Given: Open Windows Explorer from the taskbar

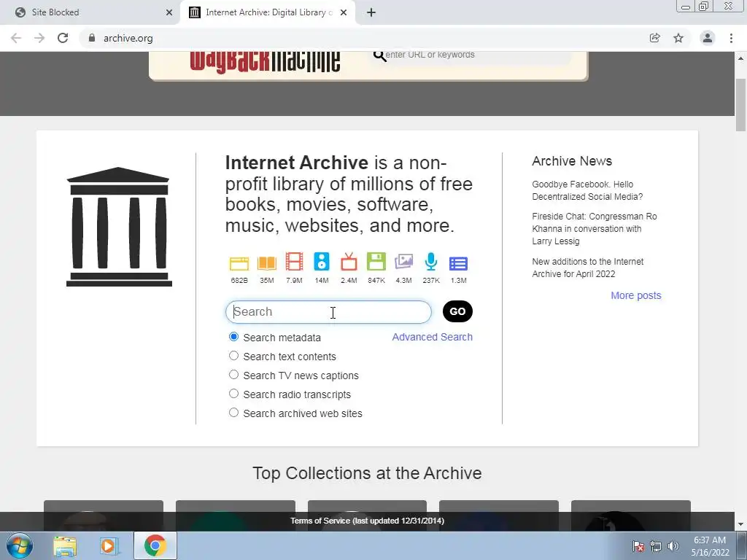Looking at the screenshot, I should [65, 546].
